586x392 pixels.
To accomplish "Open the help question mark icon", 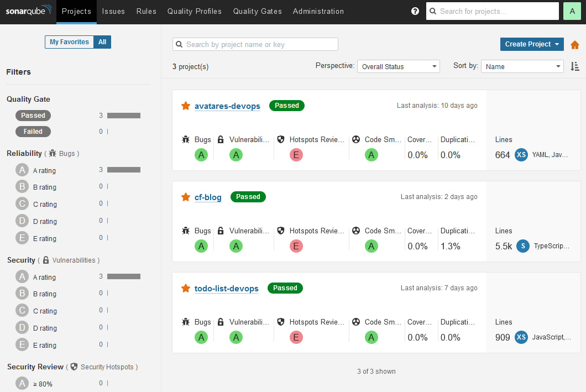I will [415, 11].
